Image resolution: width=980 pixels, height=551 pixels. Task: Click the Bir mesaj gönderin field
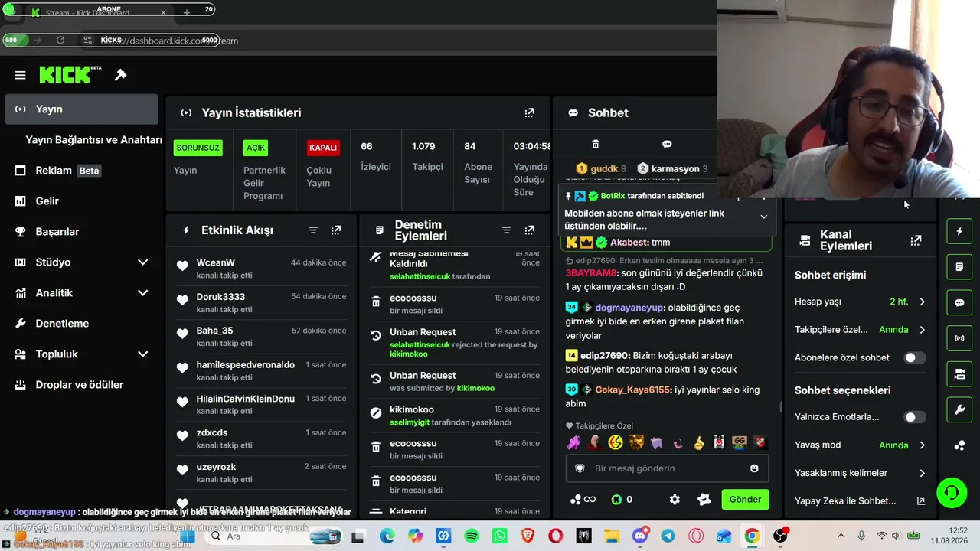pyautogui.click(x=666, y=468)
